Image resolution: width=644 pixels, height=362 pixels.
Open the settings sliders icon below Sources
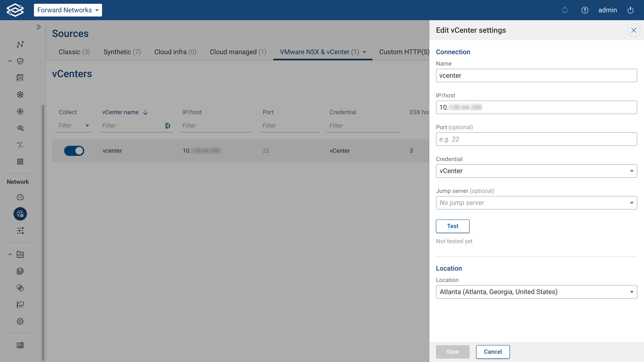point(20,231)
